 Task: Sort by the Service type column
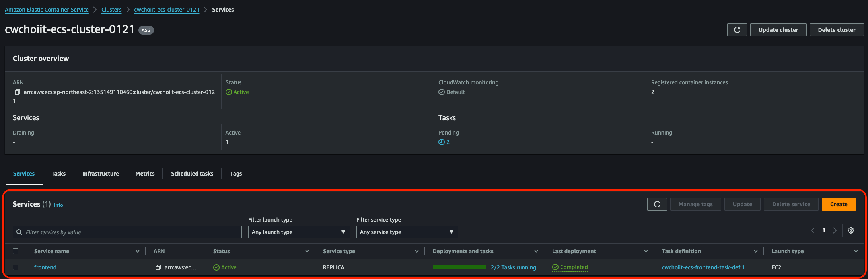416,251
